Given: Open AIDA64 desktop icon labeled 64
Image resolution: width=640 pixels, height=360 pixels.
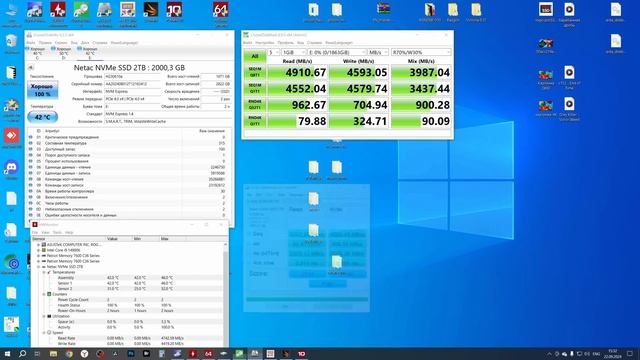Looking at the screenshot, I should pyautogui.click(x=221, y=13).
